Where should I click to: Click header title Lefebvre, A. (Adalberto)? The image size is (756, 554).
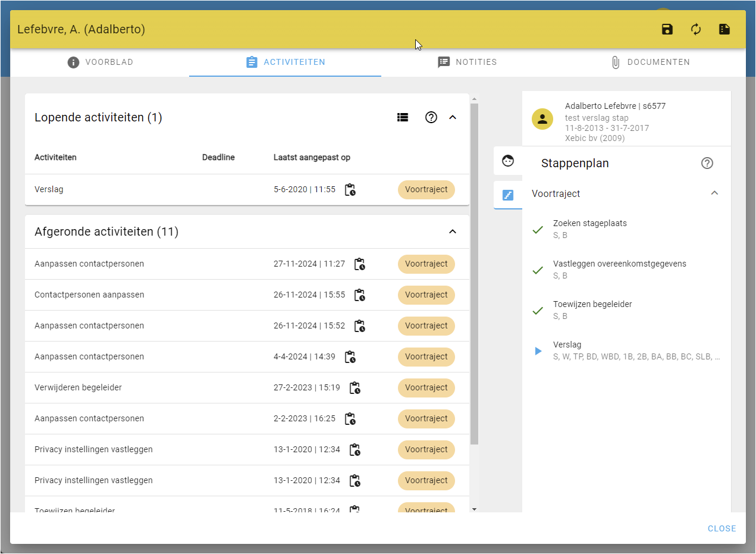[x=81, y=29]
